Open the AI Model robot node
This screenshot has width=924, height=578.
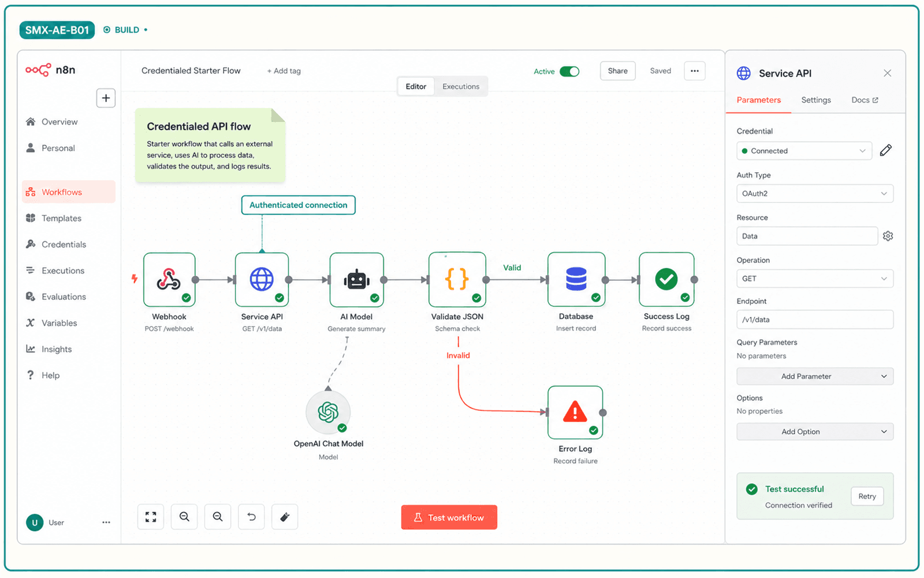coord(356,280)
